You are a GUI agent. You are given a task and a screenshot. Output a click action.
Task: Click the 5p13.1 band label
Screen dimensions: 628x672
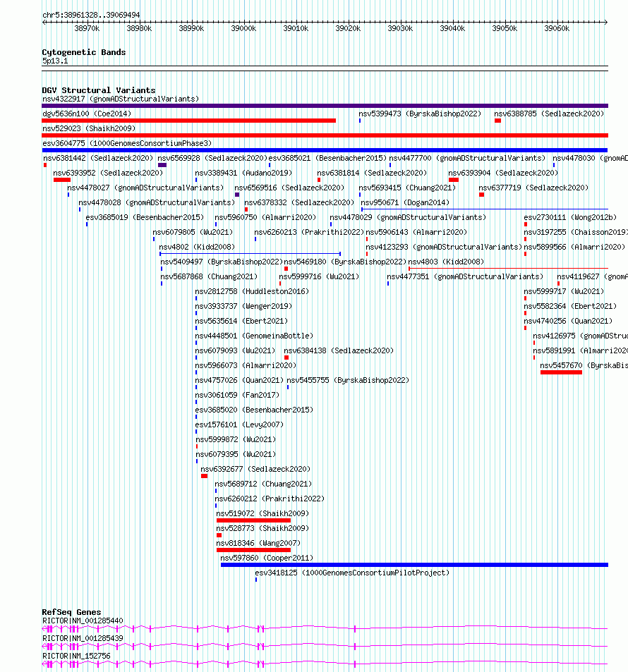coord(55,61)
